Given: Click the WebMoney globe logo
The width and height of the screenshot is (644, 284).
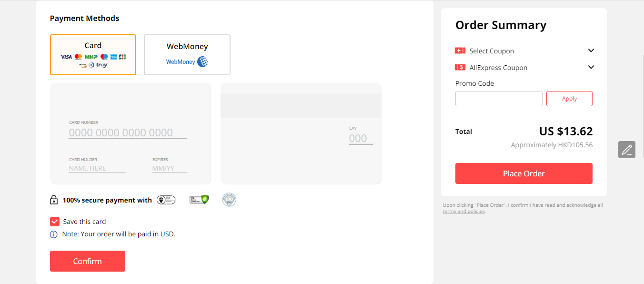Looking at the screenshot, I should (202, 61).
